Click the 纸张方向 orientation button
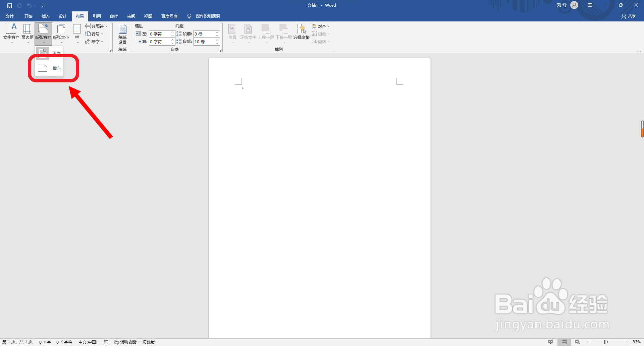This screenshot has width=644, height=346. (43, 33)
